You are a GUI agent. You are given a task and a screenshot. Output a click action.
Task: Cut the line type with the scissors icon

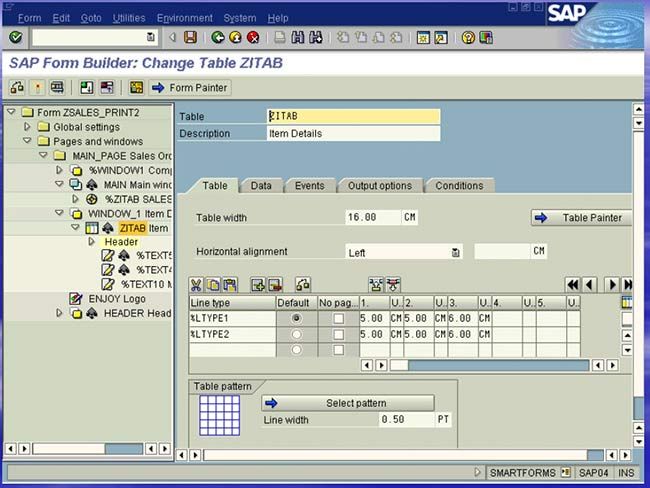tap(196, 285)
